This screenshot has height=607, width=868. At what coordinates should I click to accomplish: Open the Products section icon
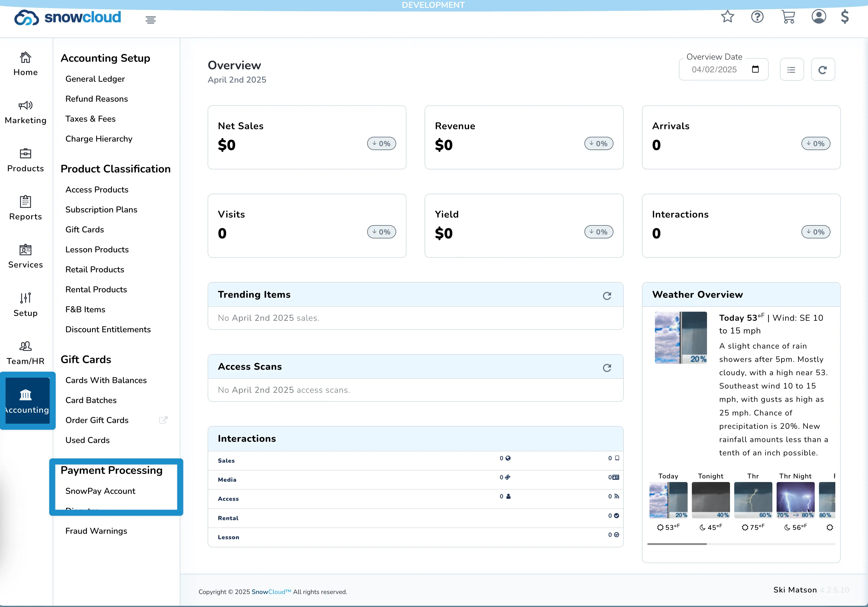pyautogui.click(x=25, y=153)
